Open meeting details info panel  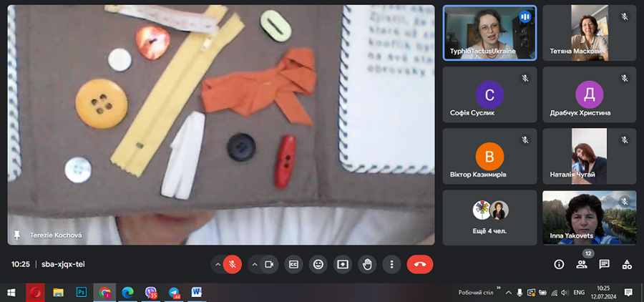[x=559, y=265]
